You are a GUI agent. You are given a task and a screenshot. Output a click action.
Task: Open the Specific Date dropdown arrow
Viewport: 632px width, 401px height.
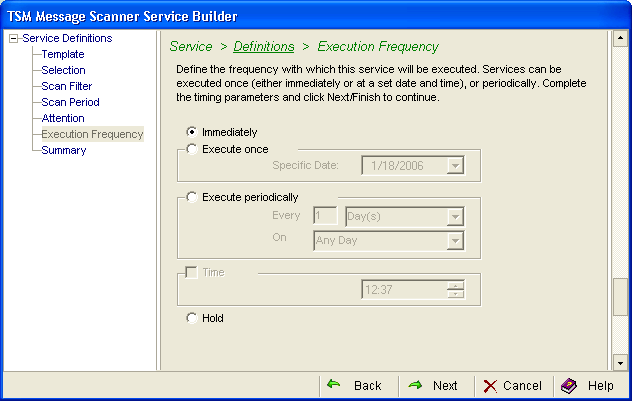(455, 166)
